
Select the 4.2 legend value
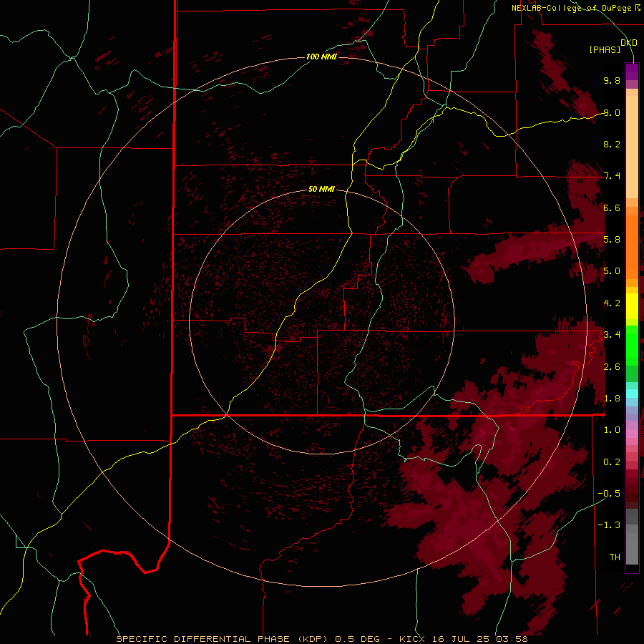click(612, 303)
